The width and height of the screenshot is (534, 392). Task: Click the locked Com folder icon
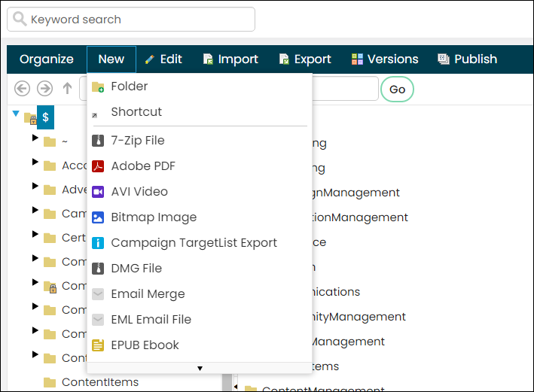pyautogui.click(x=50, y=287)
